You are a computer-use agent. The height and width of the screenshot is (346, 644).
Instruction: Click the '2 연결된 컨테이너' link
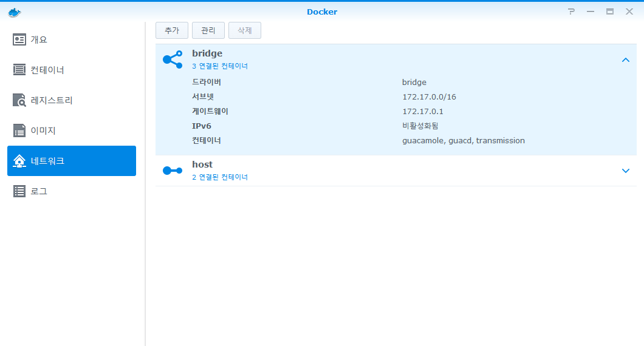coord(220,177)
